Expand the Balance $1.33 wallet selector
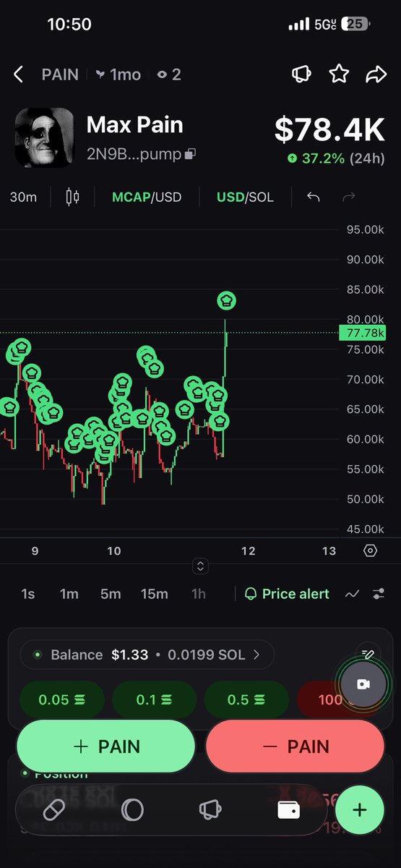Screen dimensions: 401x868 [147, 655]
